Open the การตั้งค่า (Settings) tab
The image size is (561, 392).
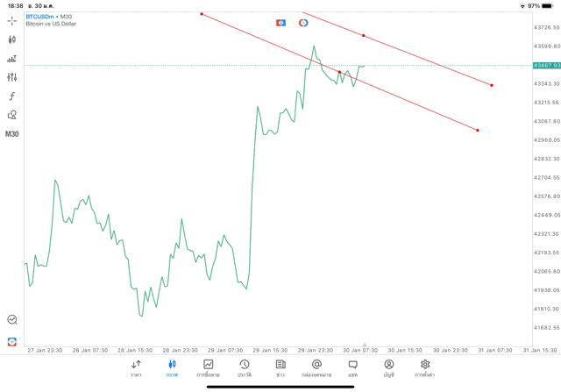click(x=425, y=367)
